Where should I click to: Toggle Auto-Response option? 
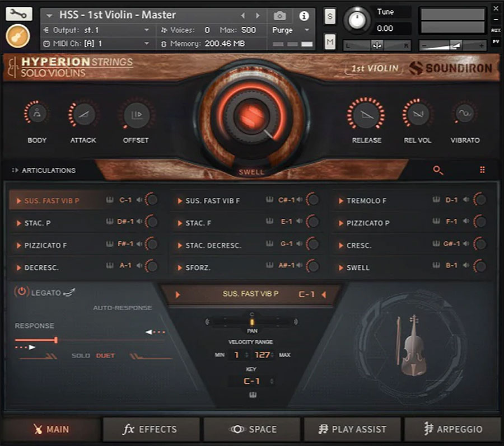123,308
